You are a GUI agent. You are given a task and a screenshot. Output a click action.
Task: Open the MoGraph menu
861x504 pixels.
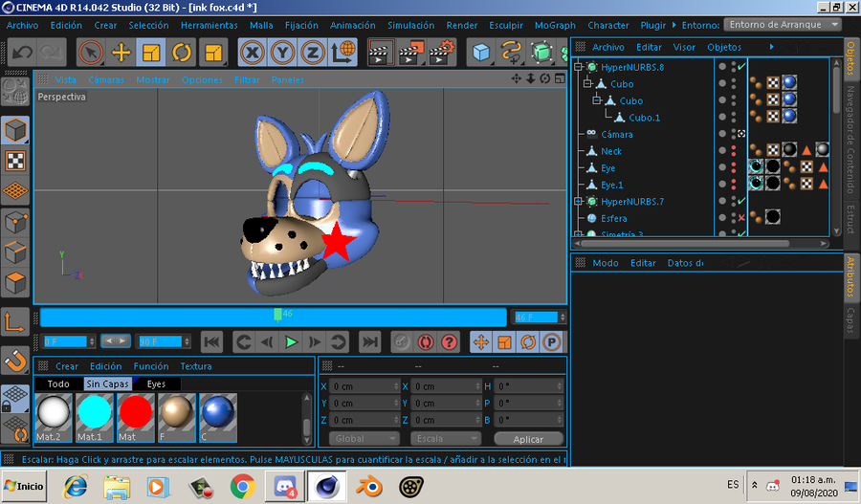point(555,25)
